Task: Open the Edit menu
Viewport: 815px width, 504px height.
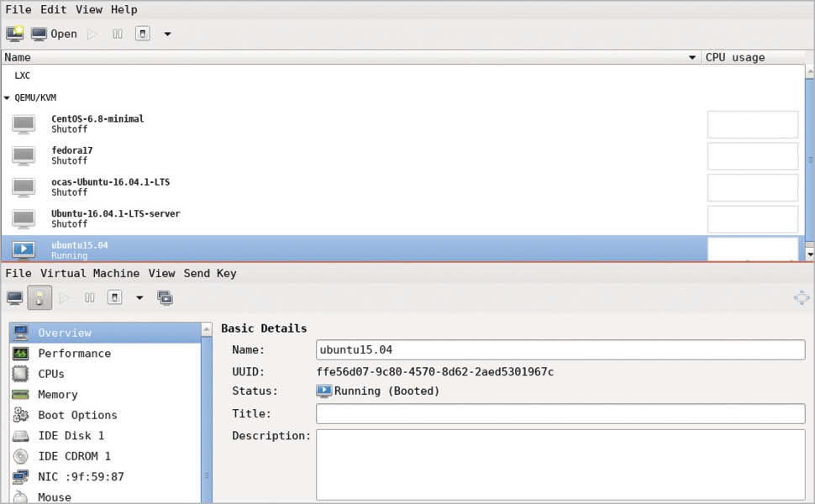Action: 53,9
